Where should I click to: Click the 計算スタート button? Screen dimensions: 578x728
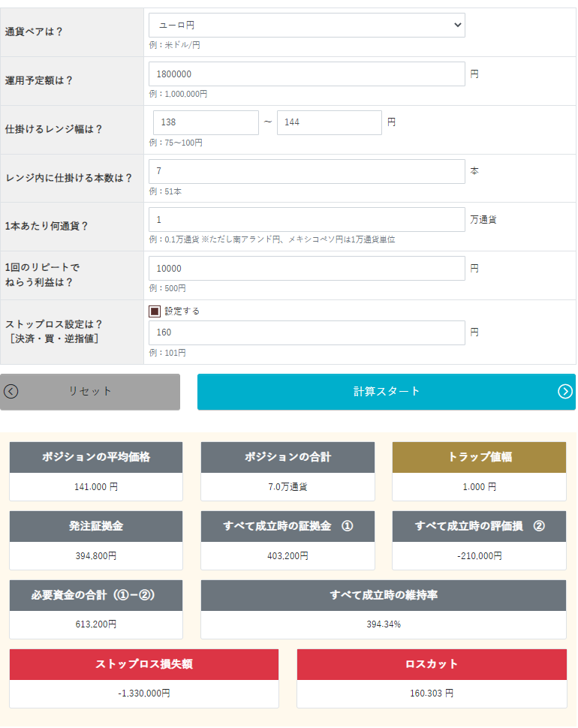tap(387, 391)
